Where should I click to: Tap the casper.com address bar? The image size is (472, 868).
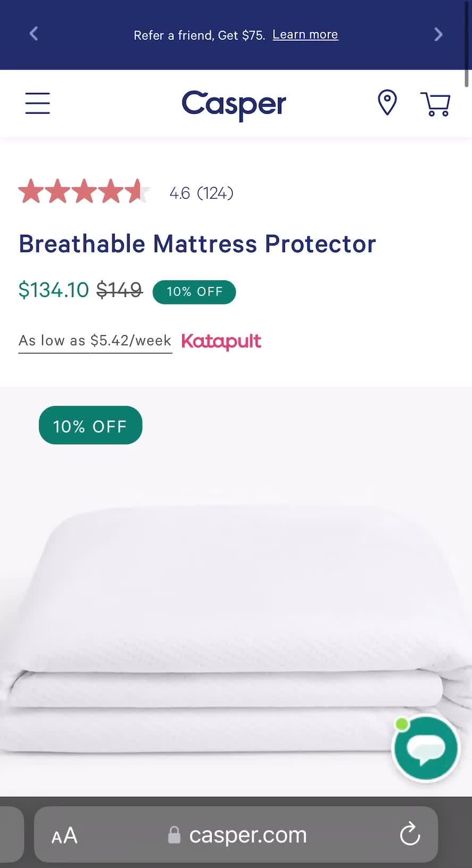(247, 835)
